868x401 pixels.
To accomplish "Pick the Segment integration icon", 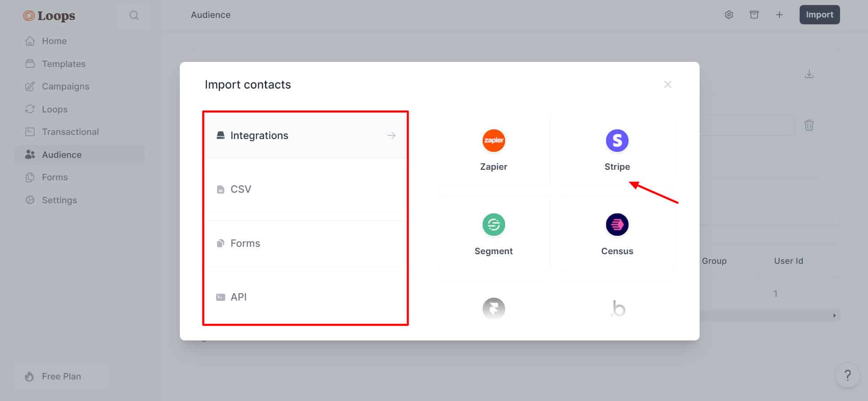I will pyautogui.click(x=494, y=225).
